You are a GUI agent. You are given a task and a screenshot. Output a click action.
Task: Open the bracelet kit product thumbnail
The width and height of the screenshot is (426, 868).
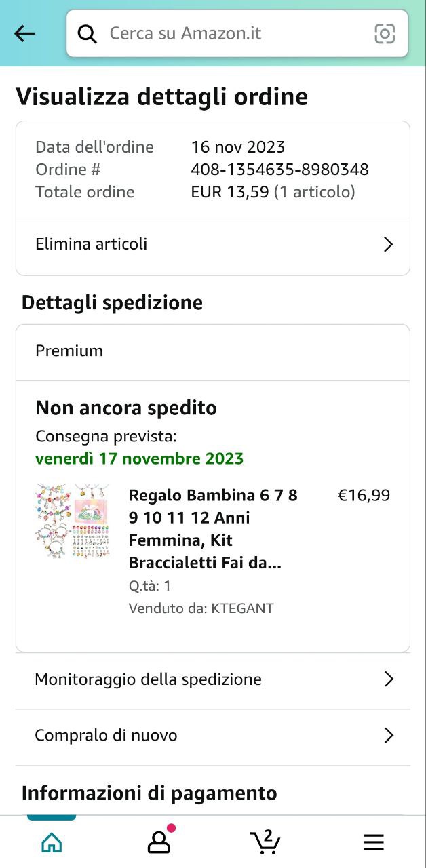coord(72,521)
